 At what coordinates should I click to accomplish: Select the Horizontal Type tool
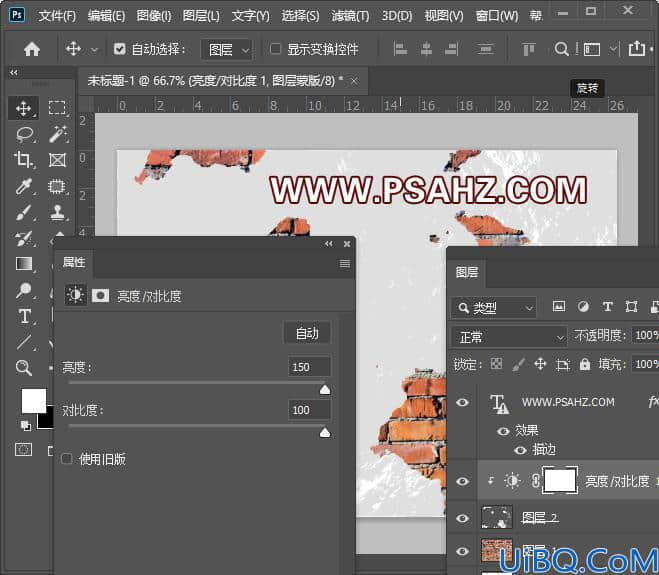coord(24,316)
